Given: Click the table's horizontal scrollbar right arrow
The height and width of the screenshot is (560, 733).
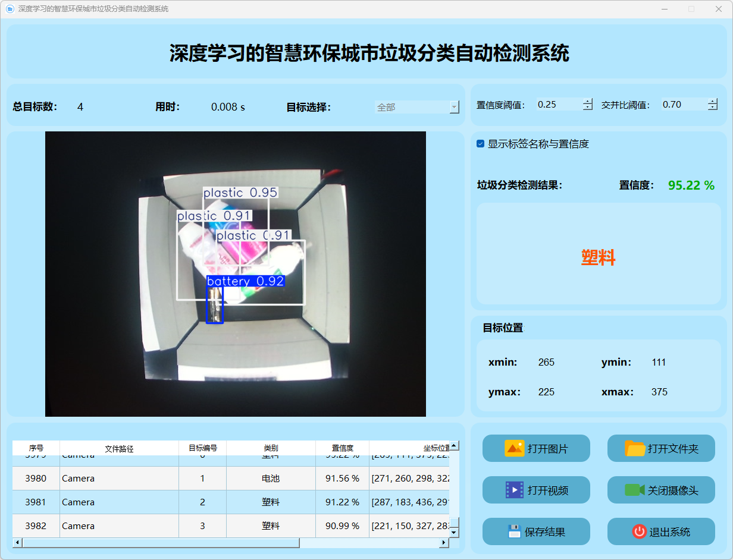Looking at the screenshot, I should [444, 543].
